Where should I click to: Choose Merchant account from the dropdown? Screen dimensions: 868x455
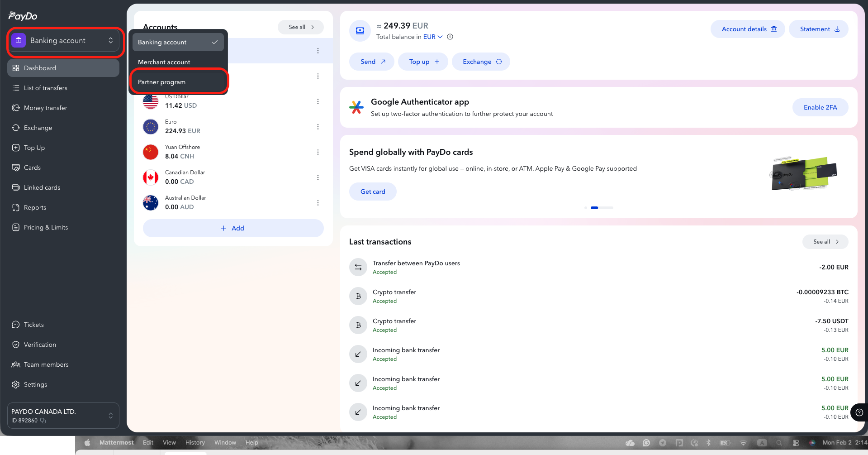(x=178, y=62)
